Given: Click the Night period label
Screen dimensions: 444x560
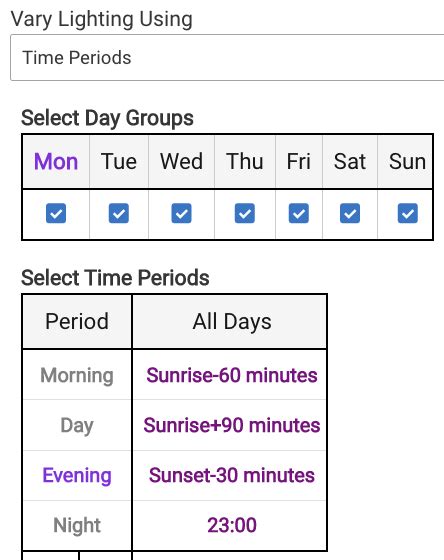Looking at the screenshot, I should click(x=77, y=526).
